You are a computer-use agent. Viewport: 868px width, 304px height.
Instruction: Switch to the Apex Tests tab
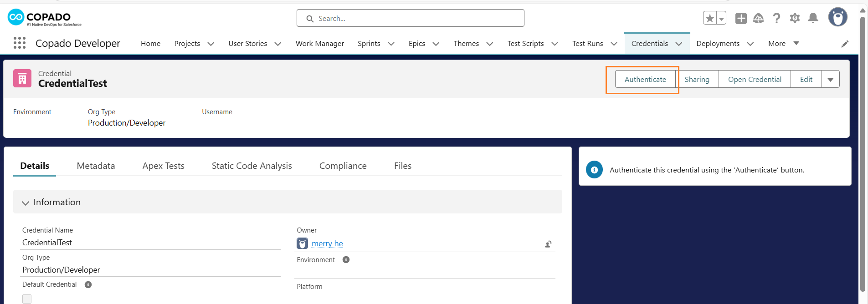tap(164, 166)
